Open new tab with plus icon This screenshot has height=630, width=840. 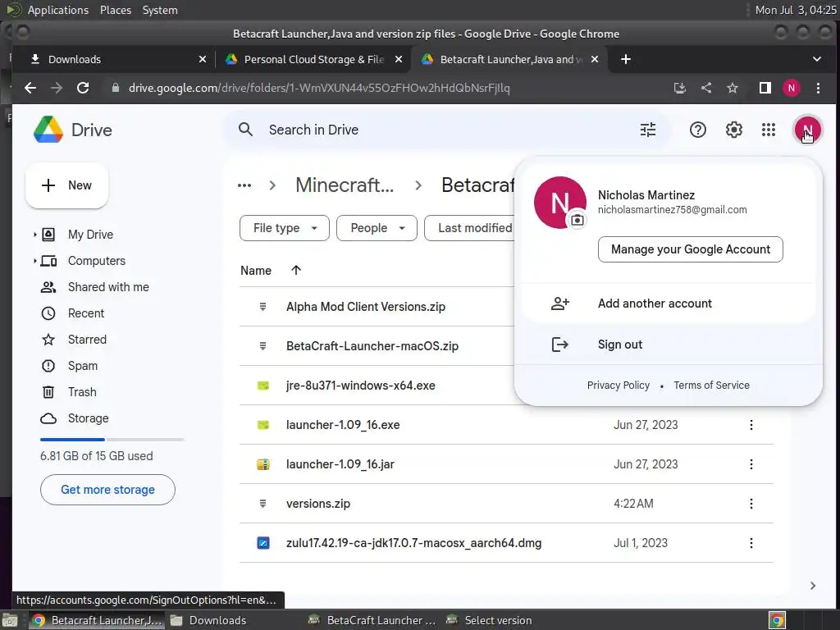pyautogui.click(x=625, y=59)
